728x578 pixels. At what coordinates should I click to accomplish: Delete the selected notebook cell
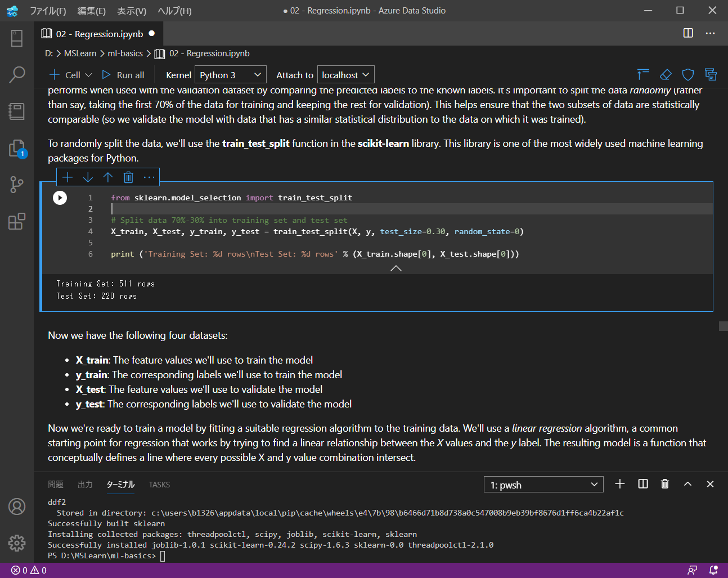point(128,177)
